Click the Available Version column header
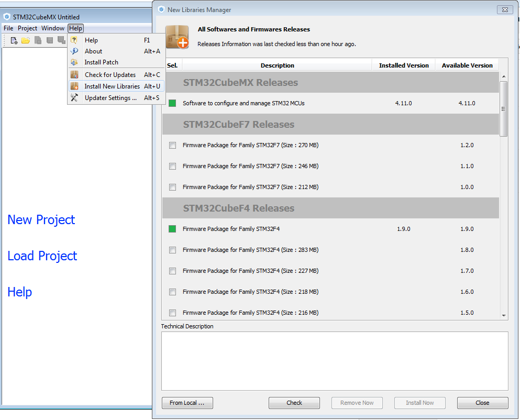The width and height of the screenshot is (520, 420). tap(467, 65)
